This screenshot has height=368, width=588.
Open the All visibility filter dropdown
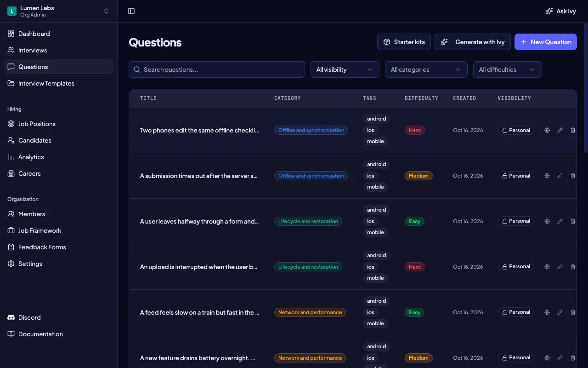click(x=345, y=69)
